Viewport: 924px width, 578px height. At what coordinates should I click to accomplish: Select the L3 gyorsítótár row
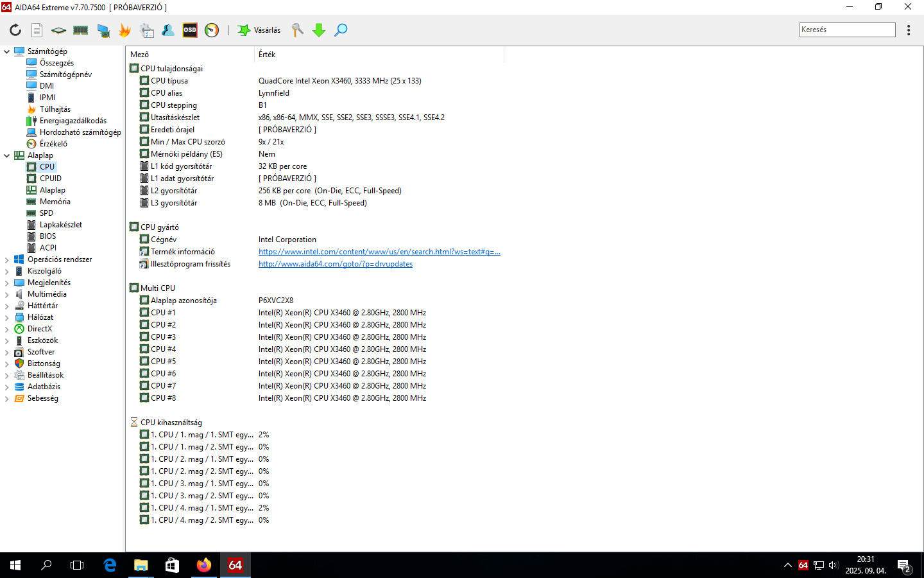pos(315,203)
